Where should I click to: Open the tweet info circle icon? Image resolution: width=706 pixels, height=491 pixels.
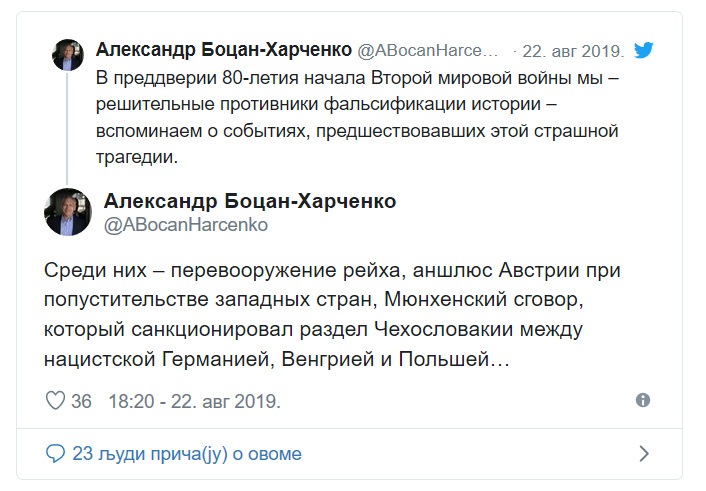tap(643, 400)
